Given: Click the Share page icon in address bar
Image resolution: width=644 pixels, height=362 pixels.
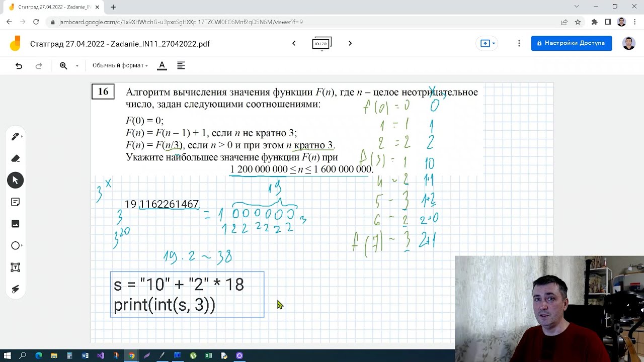Looking at the screenshot, I should 565,22.
